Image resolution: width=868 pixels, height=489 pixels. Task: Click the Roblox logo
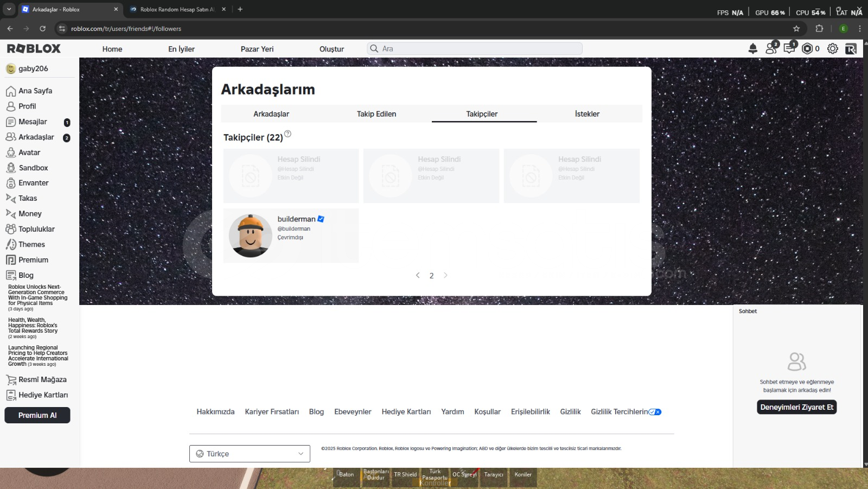[x=34, y=49]
